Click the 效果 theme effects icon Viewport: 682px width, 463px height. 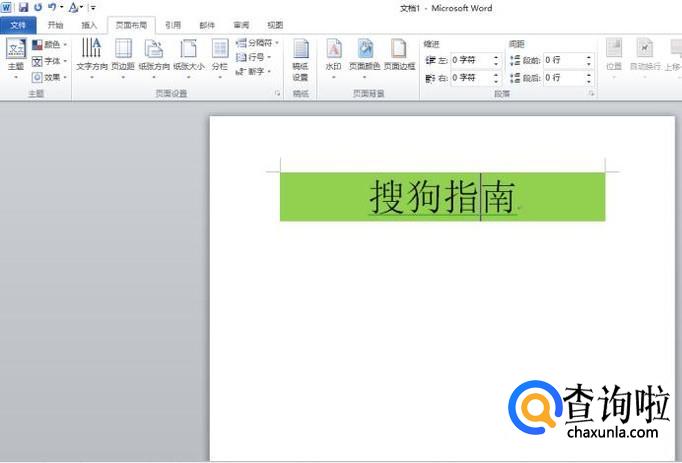point(37,77)
